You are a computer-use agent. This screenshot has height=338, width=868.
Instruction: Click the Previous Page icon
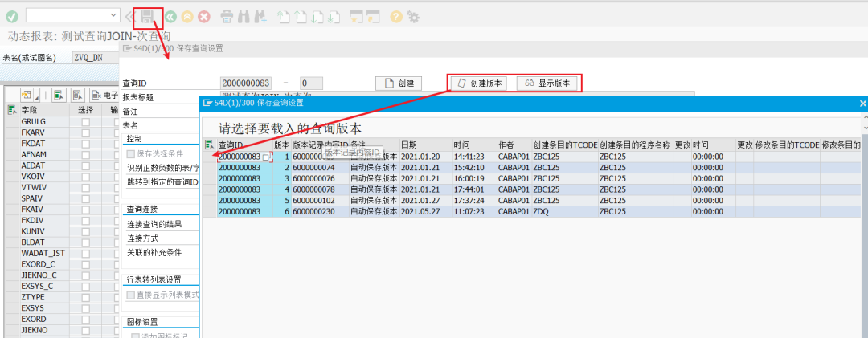tap(300, 17)
